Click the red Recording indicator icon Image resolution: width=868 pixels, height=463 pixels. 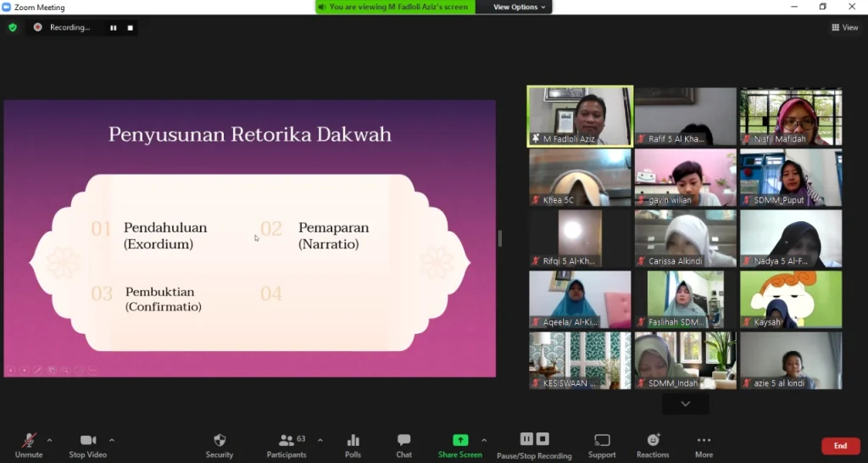pyautogui.click(x=37, y=27)
